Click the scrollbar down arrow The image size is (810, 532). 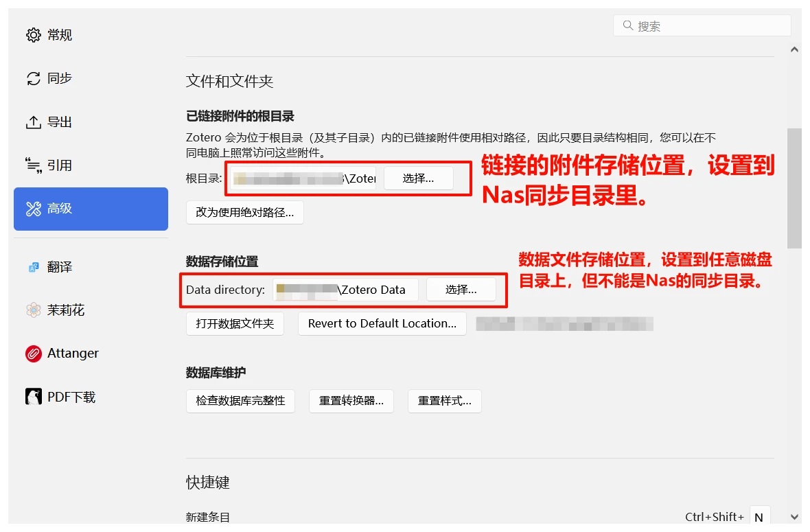click(794, 517)
